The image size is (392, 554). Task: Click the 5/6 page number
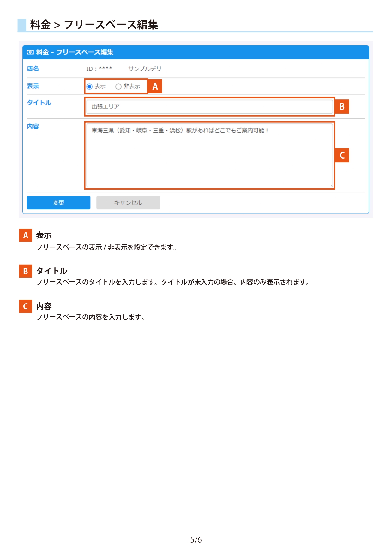196,540
